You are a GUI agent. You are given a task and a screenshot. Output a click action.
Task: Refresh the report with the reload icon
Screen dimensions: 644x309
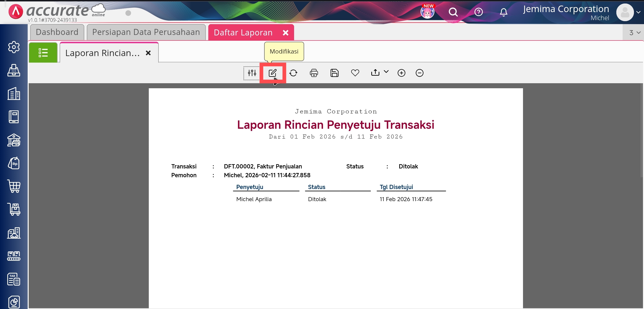(293, 73)
